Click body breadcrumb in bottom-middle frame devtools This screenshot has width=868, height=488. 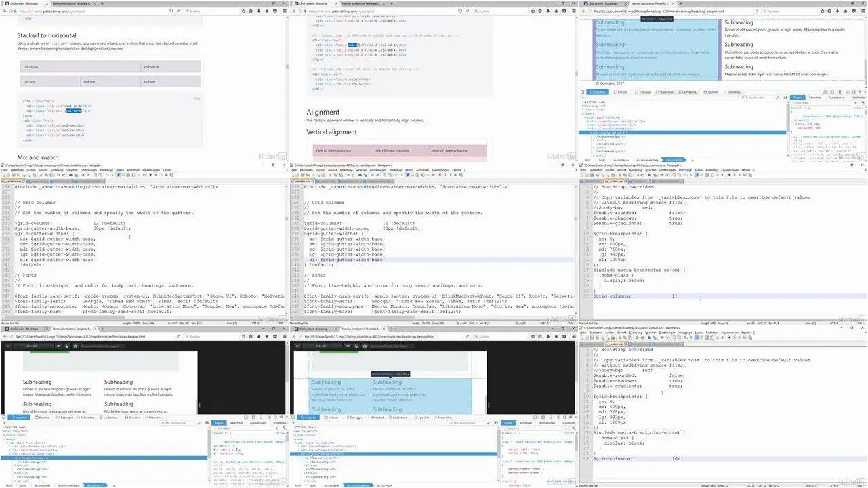tap(312, 485)
